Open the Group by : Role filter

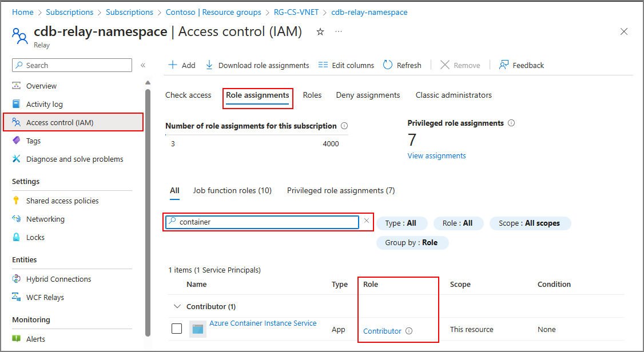click(x=412, y=242)
